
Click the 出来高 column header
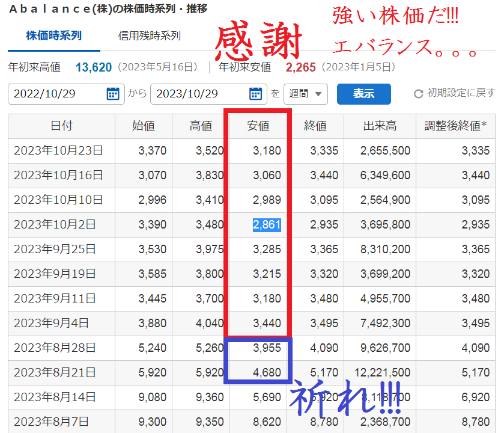tap(380, 126)
